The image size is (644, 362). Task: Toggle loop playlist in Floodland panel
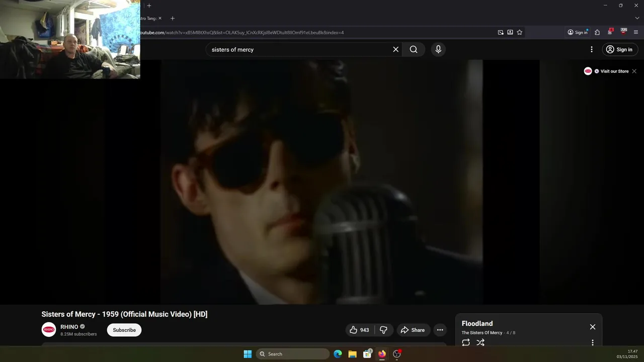466,342
